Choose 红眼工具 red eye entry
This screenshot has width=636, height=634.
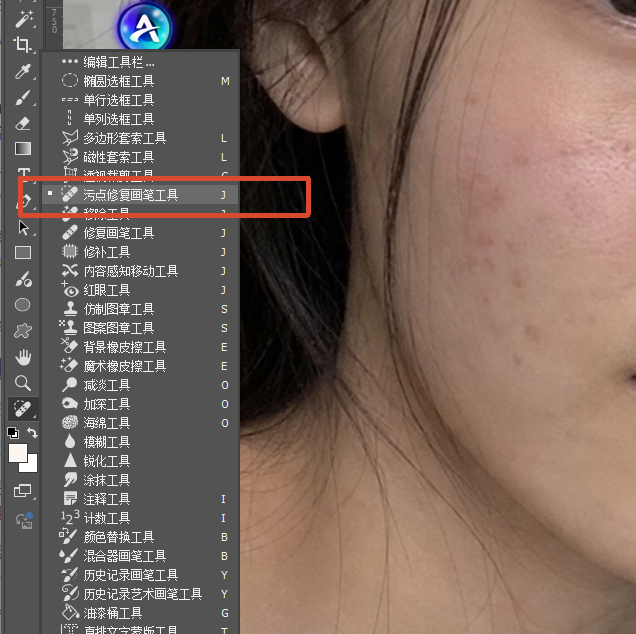pyautogui.click(x=141, y=290)
